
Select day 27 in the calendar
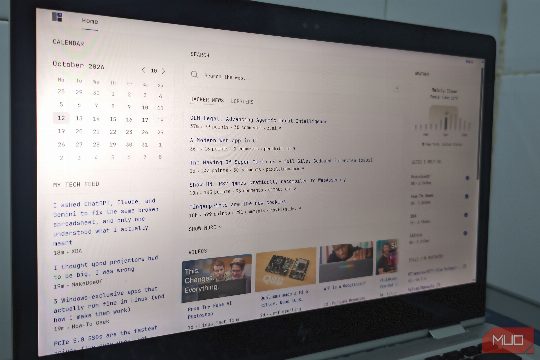pyautogui.click(x=79, y=144)
